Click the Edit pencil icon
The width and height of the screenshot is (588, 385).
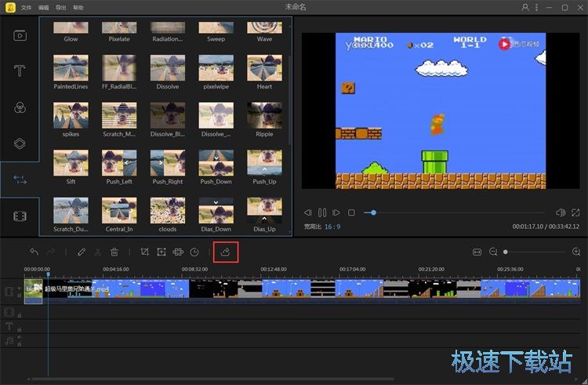pyautogui.click(x=82, y=252)
